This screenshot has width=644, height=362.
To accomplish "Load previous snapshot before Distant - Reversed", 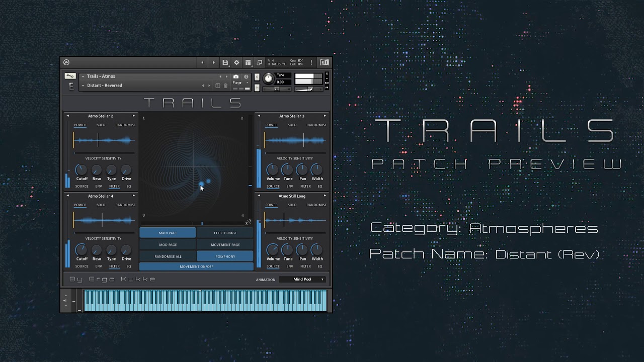I will click(x=203, y=85).
